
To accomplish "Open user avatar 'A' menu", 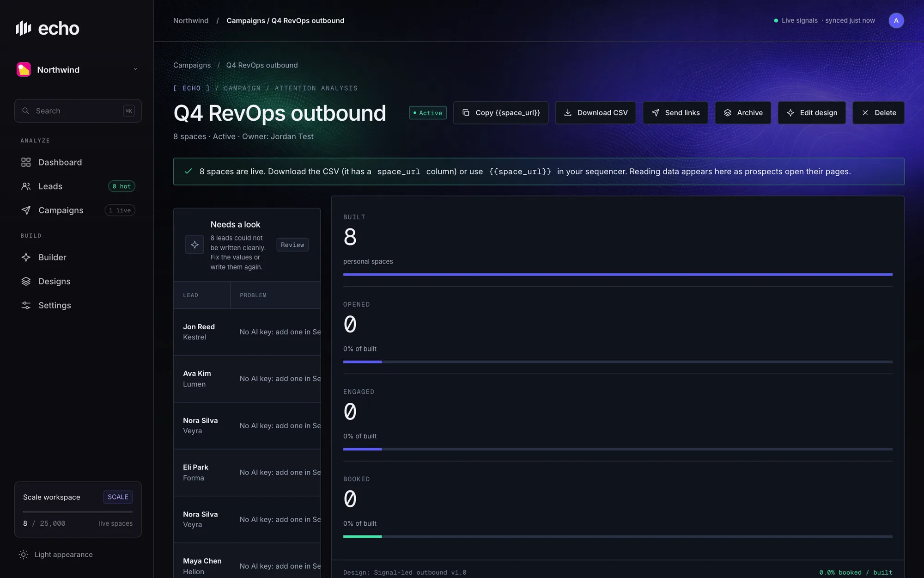I will pyautogui.click(x=896, y=21).
